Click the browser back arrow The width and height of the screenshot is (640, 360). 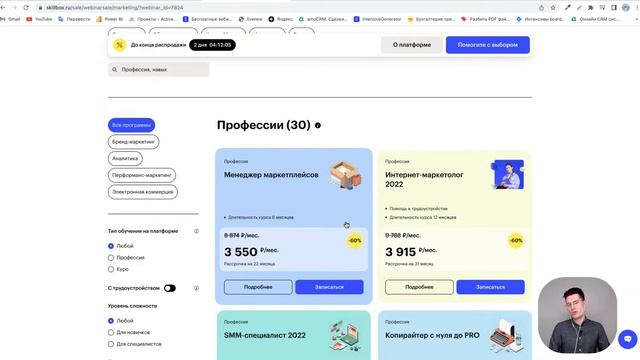3,8
